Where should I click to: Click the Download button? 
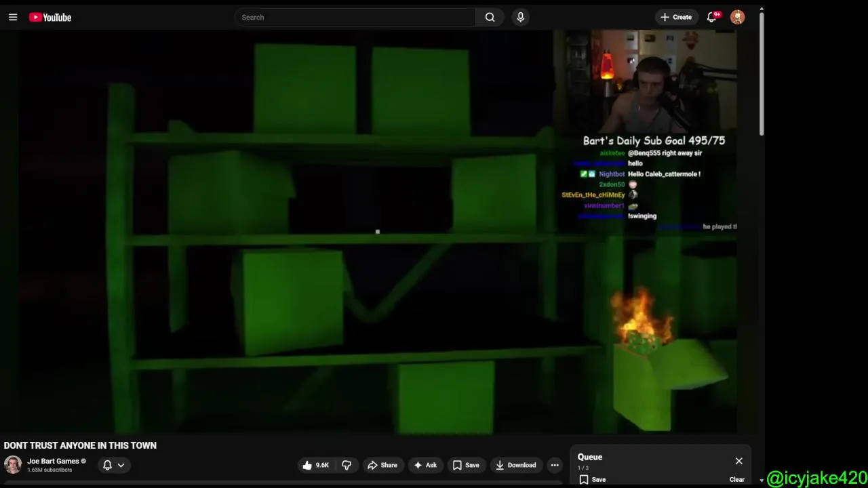pos(515,465)
